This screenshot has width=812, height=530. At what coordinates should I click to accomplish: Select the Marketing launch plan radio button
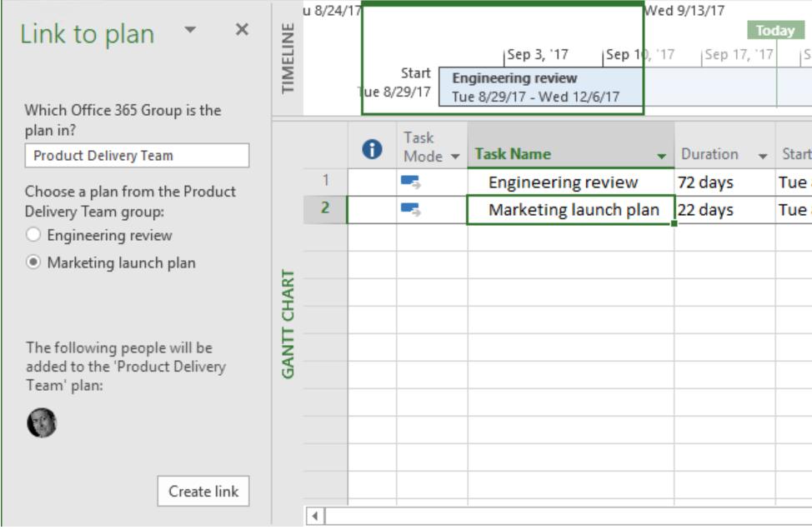point(33,262)
